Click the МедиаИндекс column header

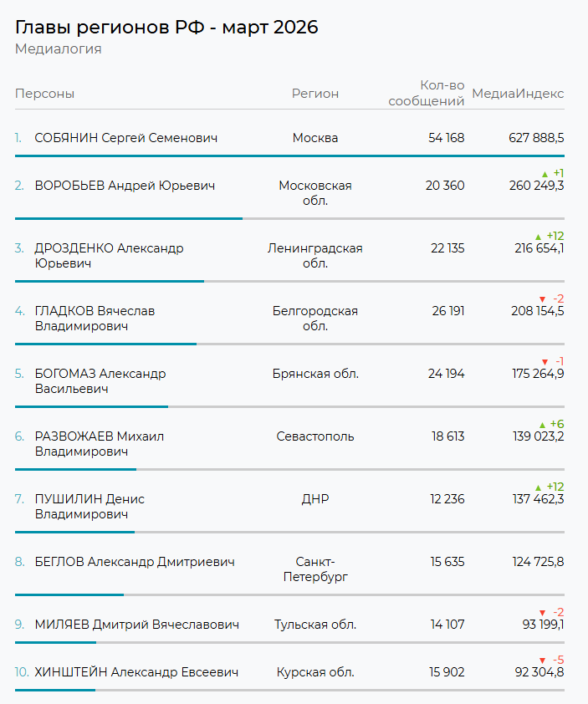click(x=518, y=94)
